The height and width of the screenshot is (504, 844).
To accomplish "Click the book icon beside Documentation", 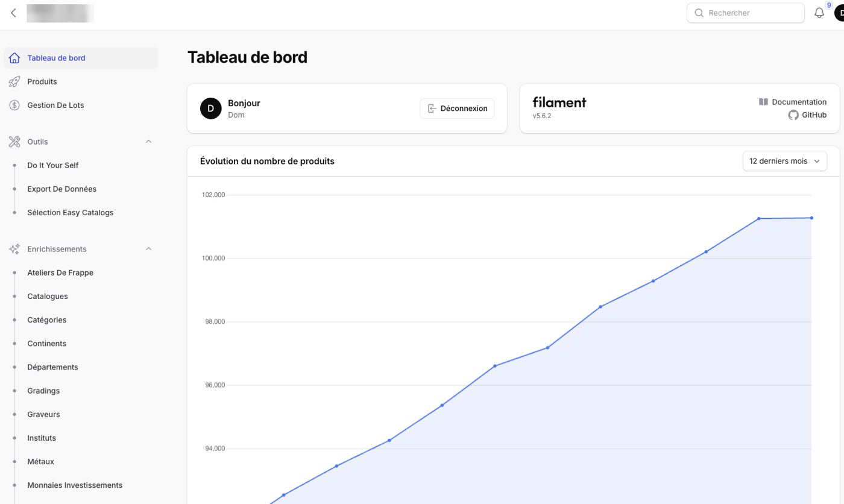I will (763, 102).
